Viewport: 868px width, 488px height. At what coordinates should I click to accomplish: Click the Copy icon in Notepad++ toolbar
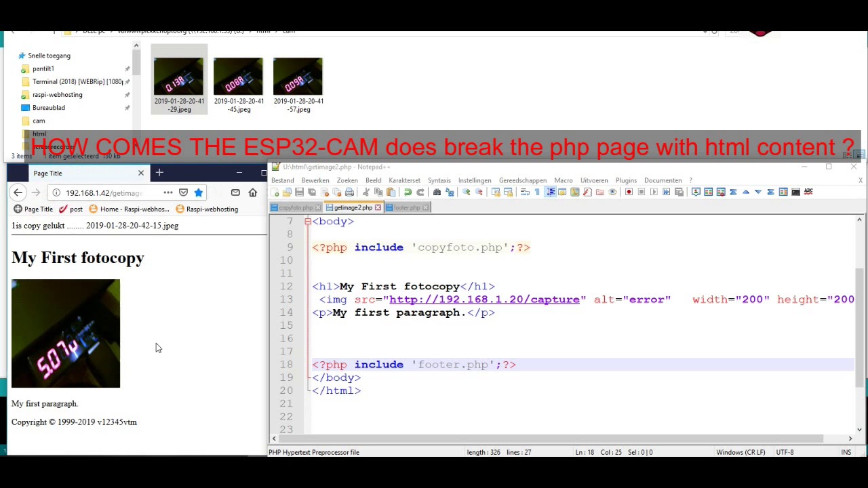[378, 192]
